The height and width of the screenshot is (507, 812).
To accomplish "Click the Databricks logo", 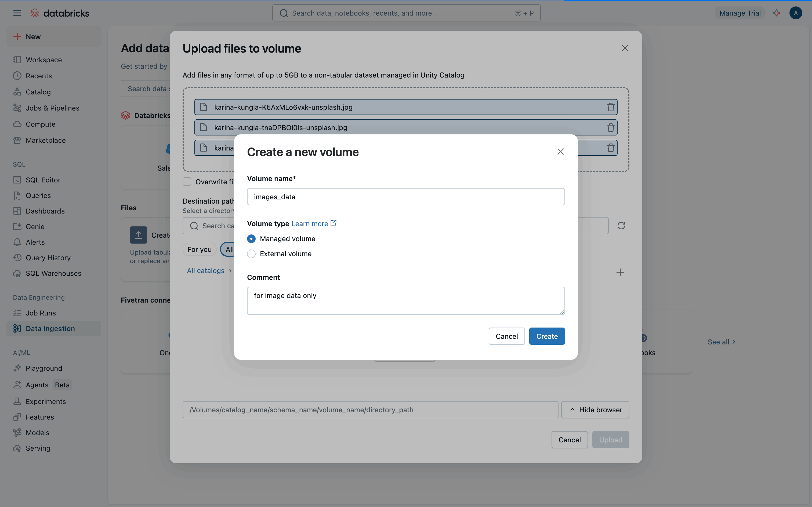I will (x=60, y=13).
